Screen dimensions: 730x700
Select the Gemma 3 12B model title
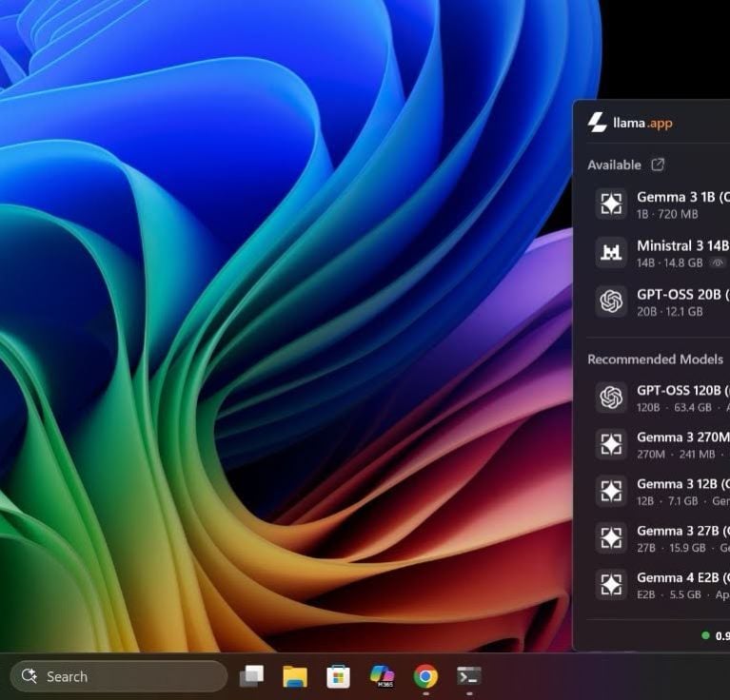(x=683, y=484)
